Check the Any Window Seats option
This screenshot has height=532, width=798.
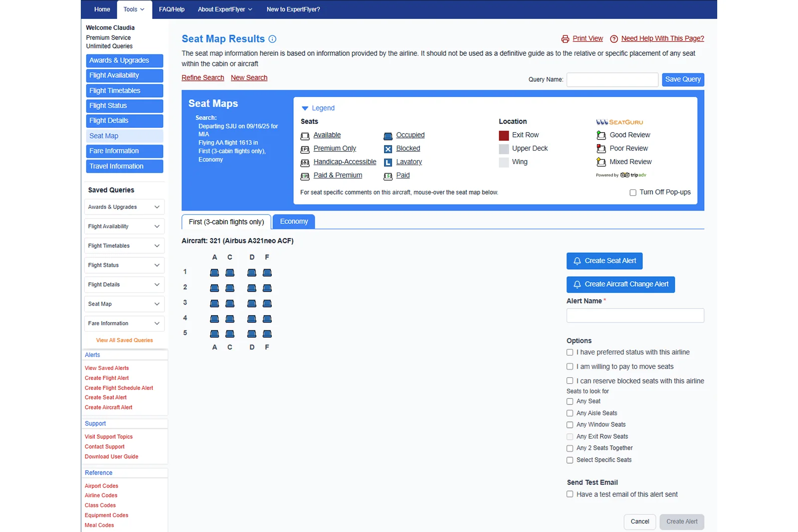tap(570, 425)
